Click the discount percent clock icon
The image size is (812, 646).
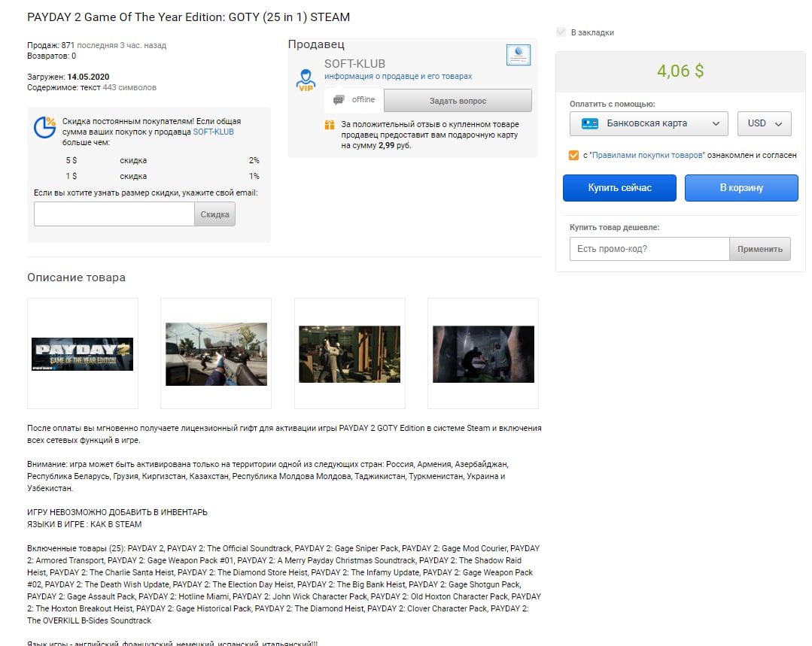click(44, 127)
